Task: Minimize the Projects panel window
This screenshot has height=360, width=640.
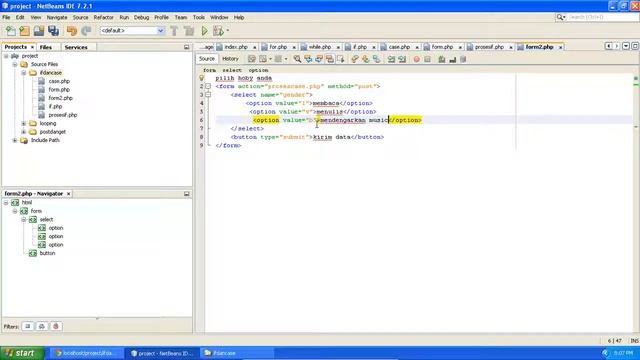Action: [187, 47]
